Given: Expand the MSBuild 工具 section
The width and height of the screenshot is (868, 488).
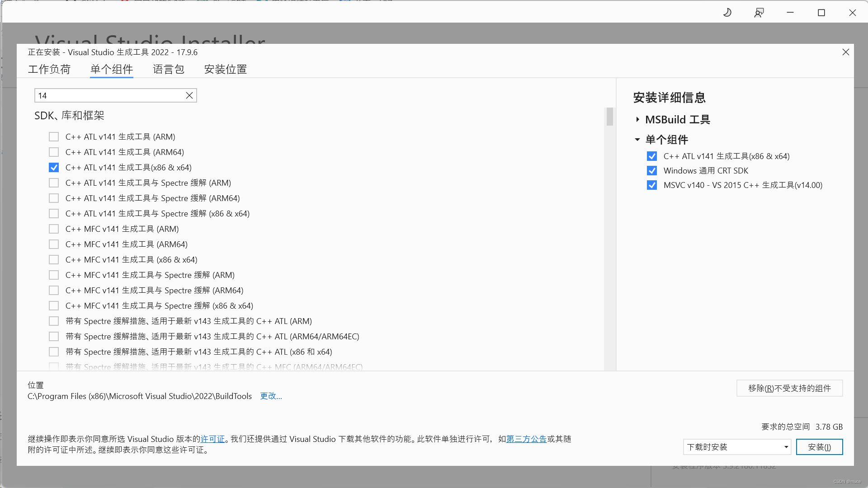Looking at the screenshot, I should coord(637,120).
